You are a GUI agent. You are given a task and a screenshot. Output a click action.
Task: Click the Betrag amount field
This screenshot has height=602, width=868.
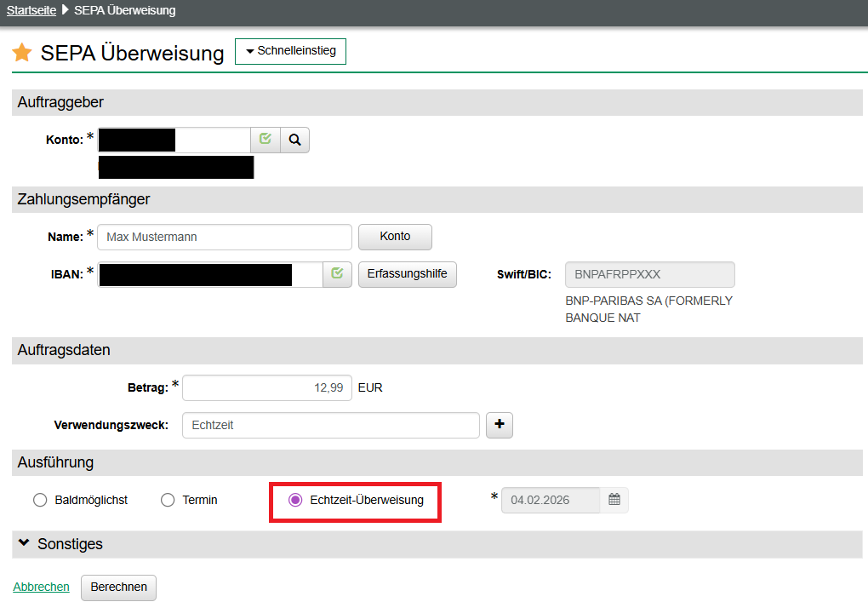point(266,387)
